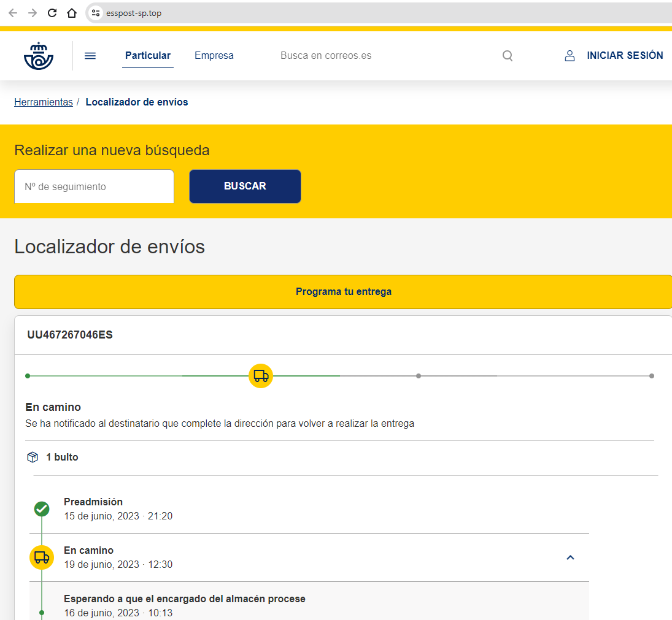
Task: Open the hamburger menu icon
Action: (x=90, y=56)
